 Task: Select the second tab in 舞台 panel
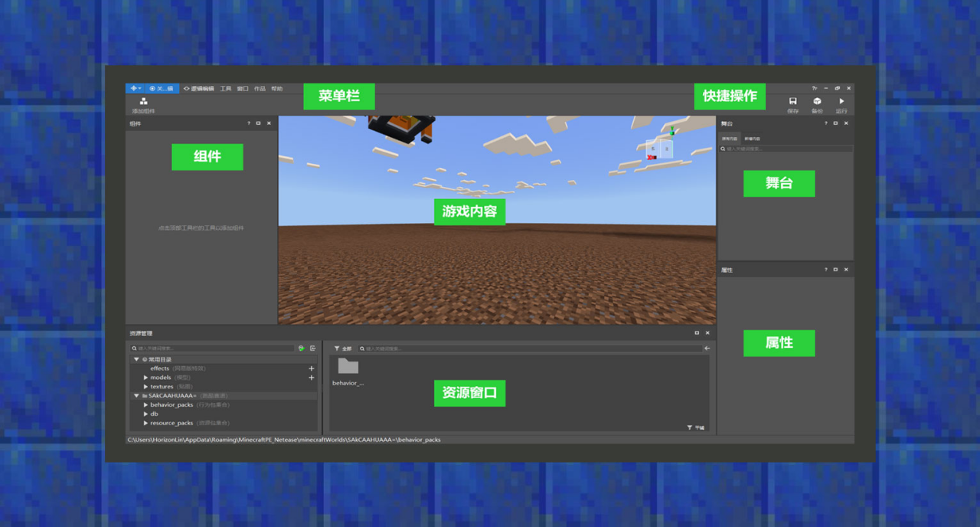(x=752, y=139)
